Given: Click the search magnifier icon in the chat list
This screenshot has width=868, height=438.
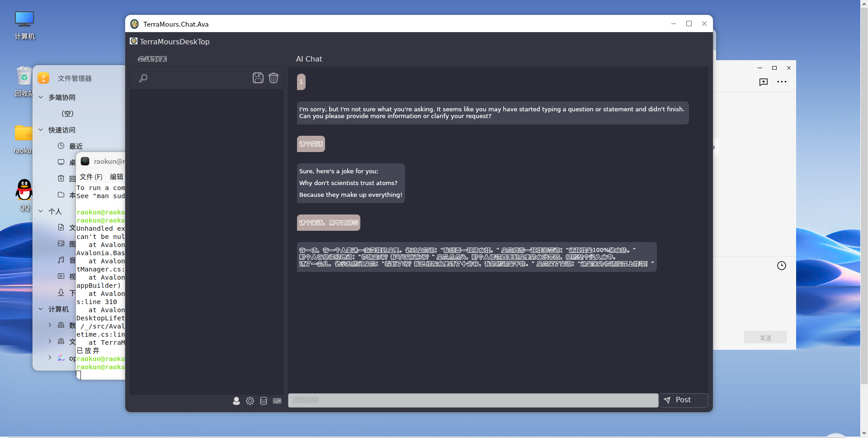Looking at the screenshot, I should click(x=143, y=78).
